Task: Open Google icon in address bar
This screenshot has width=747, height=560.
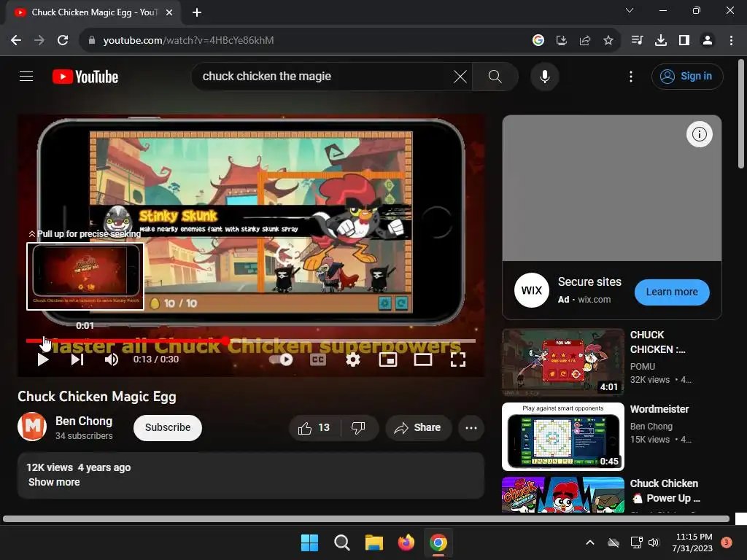Action: point(538,40)
